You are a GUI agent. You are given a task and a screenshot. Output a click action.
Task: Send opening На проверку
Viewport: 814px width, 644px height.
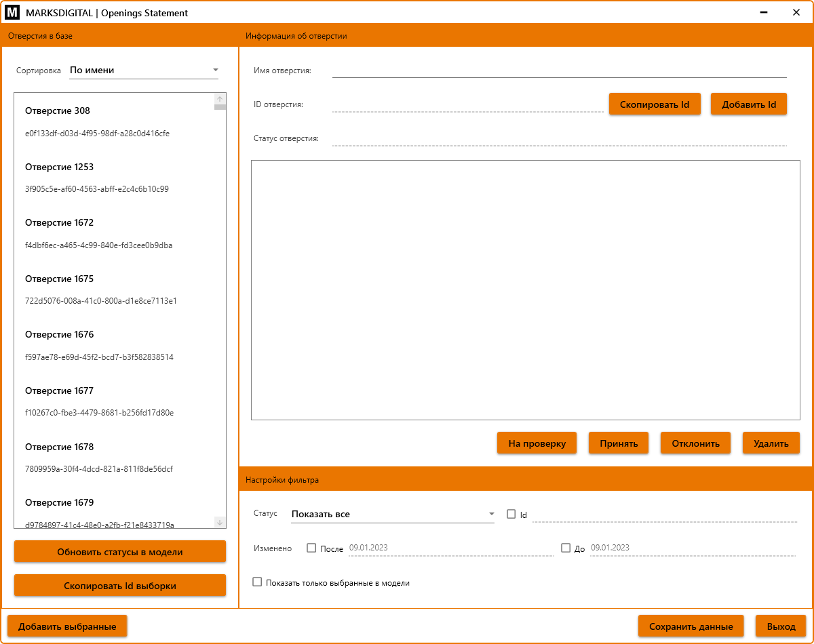(x=537, y=443)
